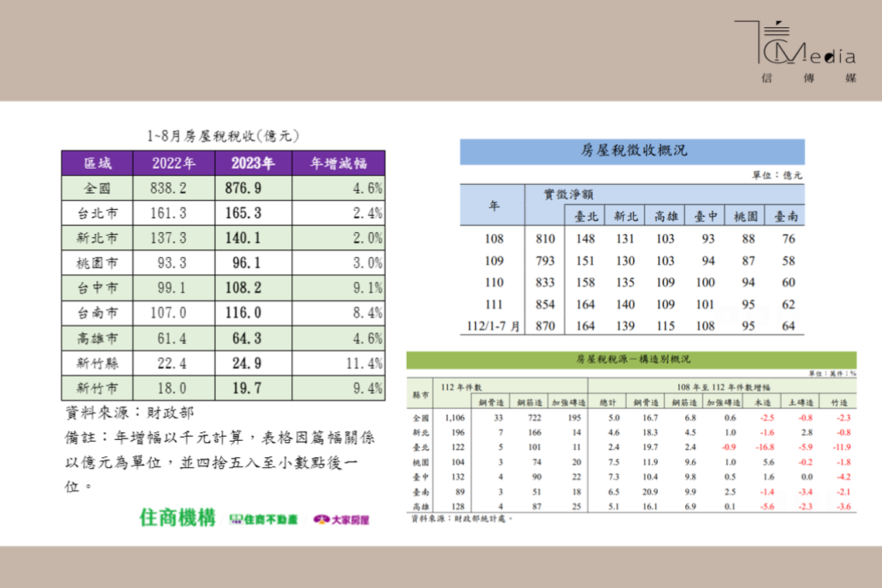Viewport: 882px width, 588px height.
Task: Click the 1~8月房屋稅稅收(億元) table title
Action: 222,137
